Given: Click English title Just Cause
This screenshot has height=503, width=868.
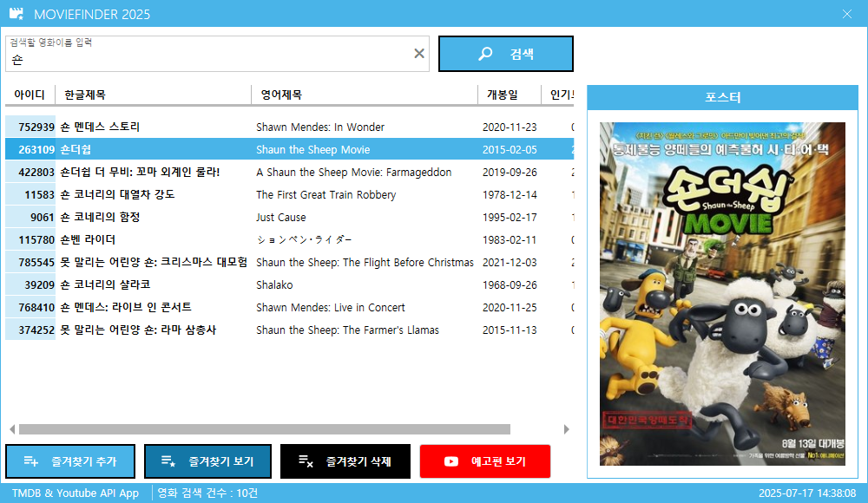Looking at the screenshot, I should pyautogui.click(x=280, y=218).
